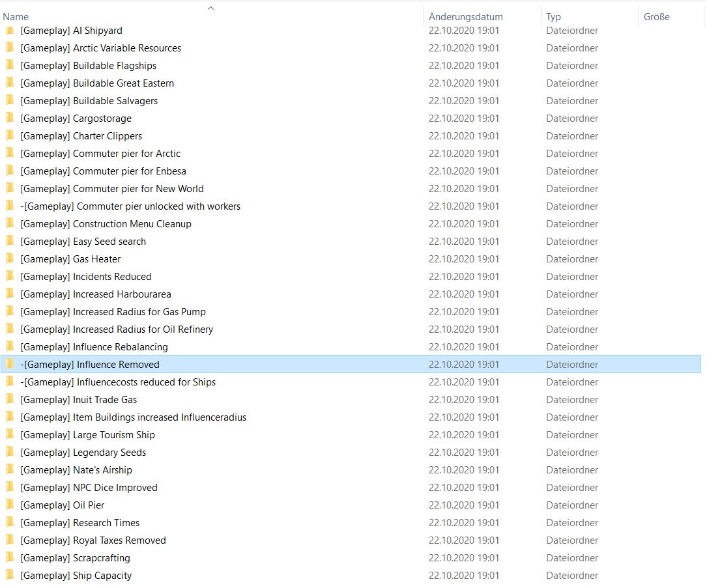Click folder icon of AI Shipyard
707x588 pixels.
[x=10, y=30]
